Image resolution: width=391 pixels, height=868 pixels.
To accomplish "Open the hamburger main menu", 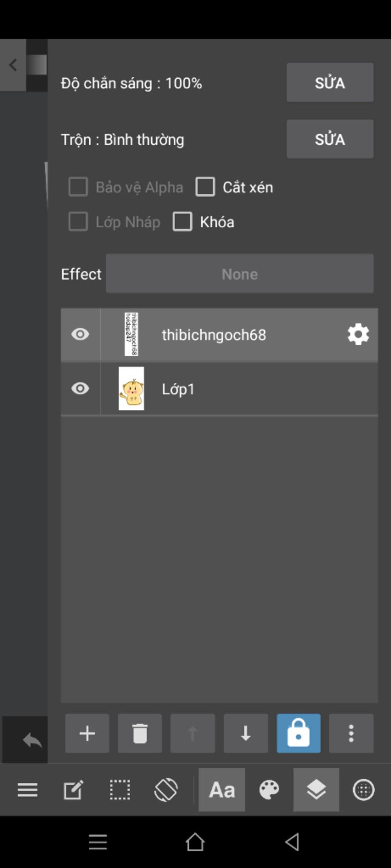I will (27, 789).
